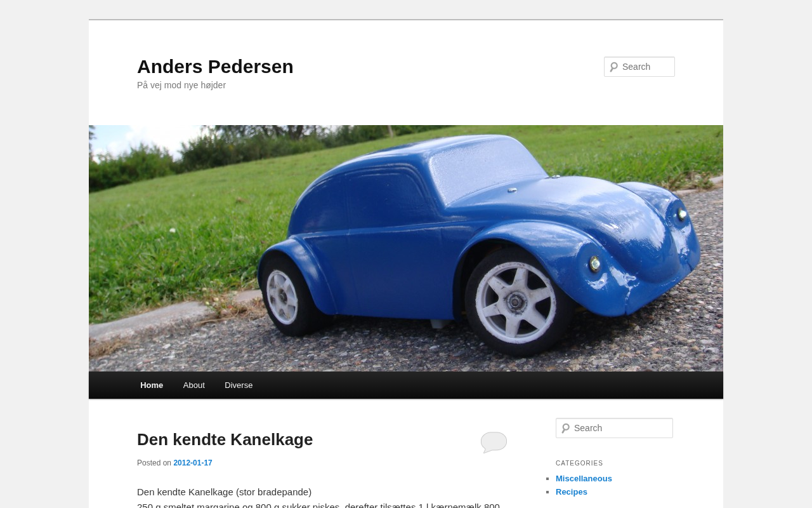The height and width of the screenshot is (508, 812).
Task: Click the Posted on text
Action: pos(154,463)
